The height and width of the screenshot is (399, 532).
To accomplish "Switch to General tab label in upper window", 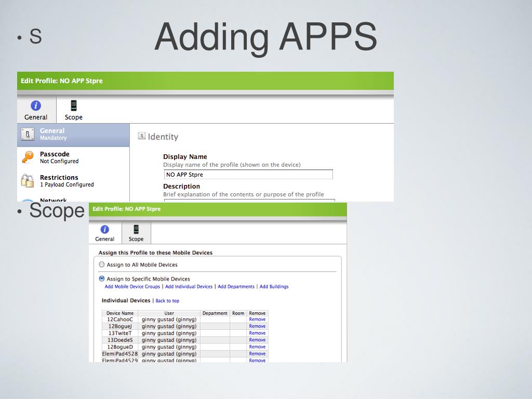I will (36, 117).
